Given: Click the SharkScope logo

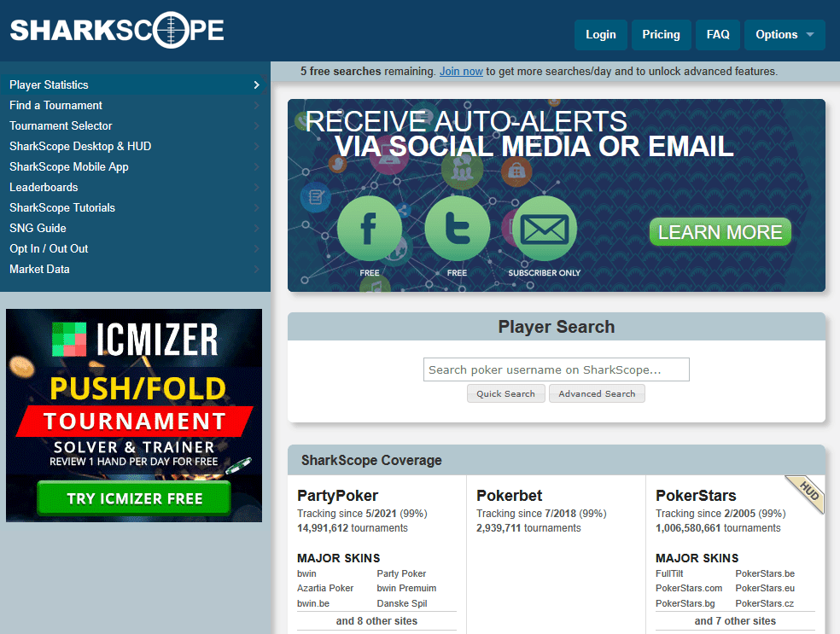Looking at the screenshot, I should click(x=117, y=30).
